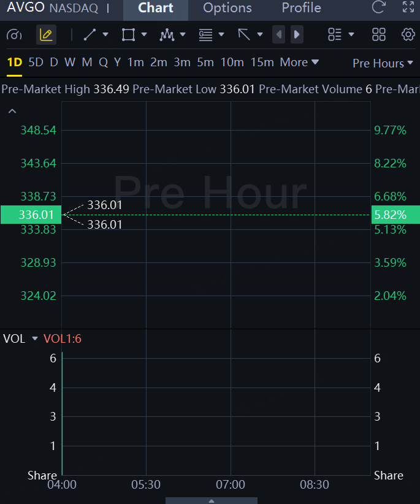
Task: Select the arrow pointer tool
Action: click(x=244, y=35)
